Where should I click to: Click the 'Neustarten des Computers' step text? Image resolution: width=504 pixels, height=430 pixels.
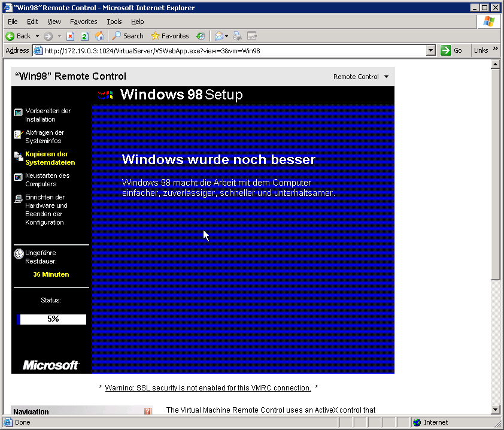pos(47,180)
